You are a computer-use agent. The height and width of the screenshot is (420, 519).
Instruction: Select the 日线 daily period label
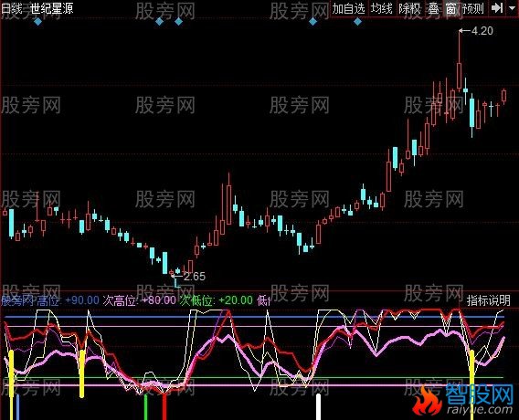click(12, 8)
